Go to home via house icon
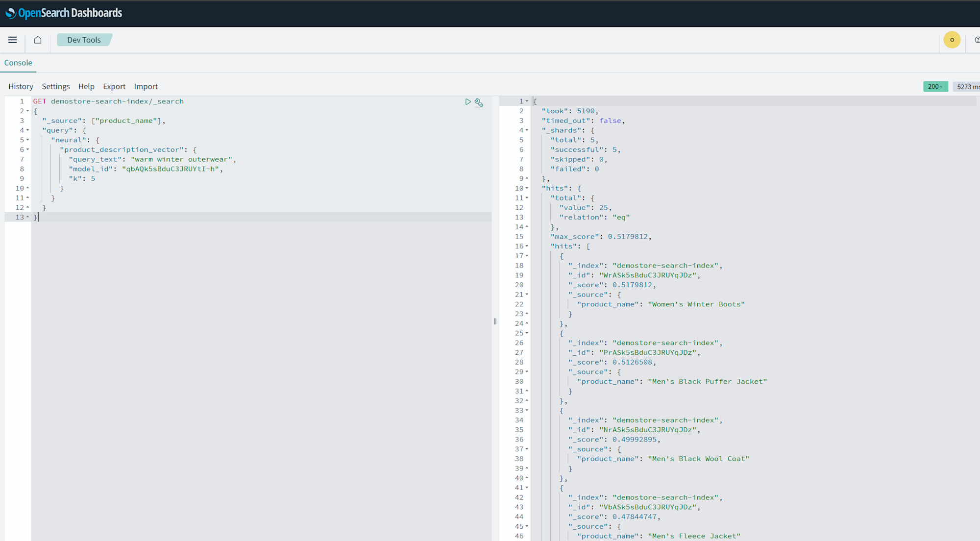The image size is (980, 541). [38, 40]
